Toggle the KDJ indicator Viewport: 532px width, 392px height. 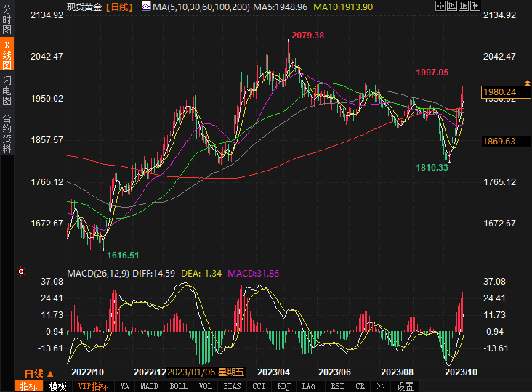tap(284, 386)
